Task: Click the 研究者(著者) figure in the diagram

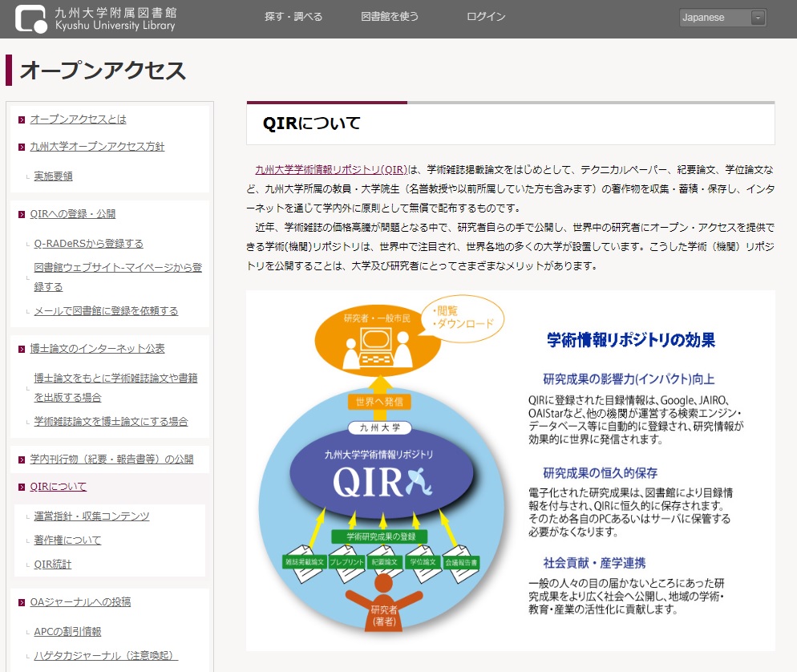Action: (384, 603)
